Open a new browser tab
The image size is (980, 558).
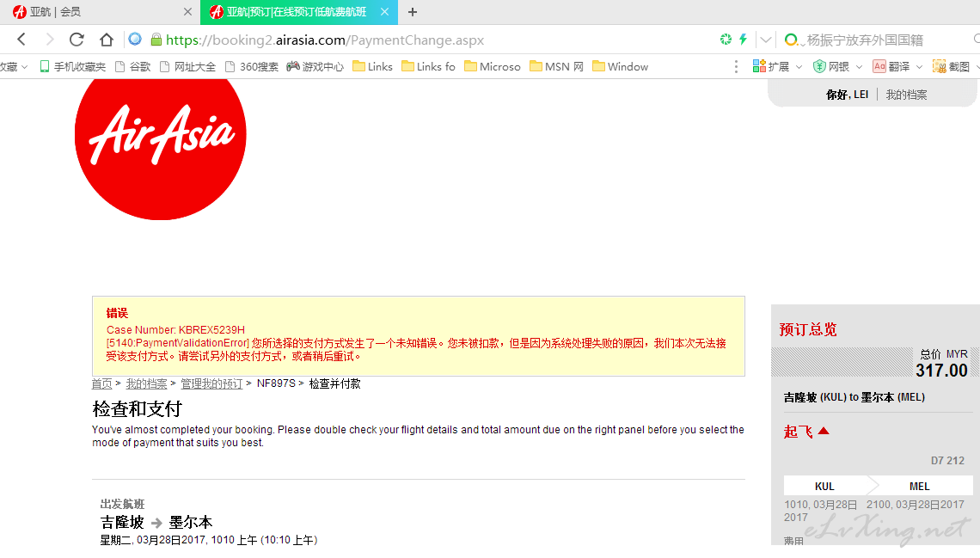click(x=413, y=12)
